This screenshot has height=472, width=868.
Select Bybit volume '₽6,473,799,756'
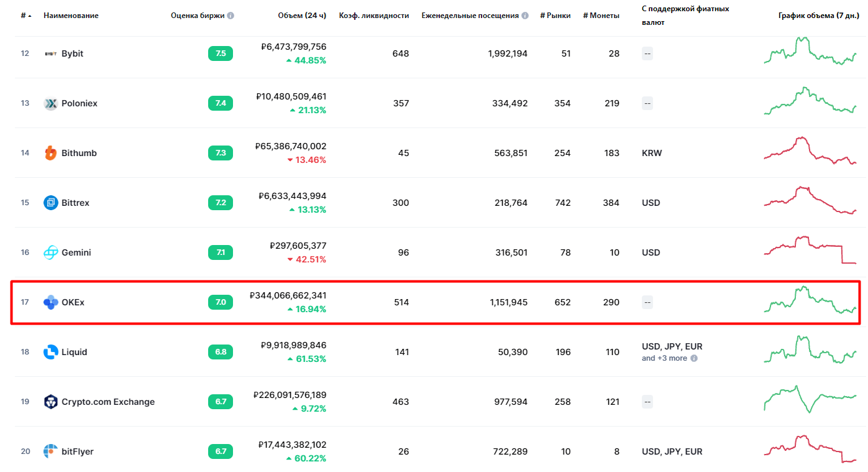(x=294, y=47)
